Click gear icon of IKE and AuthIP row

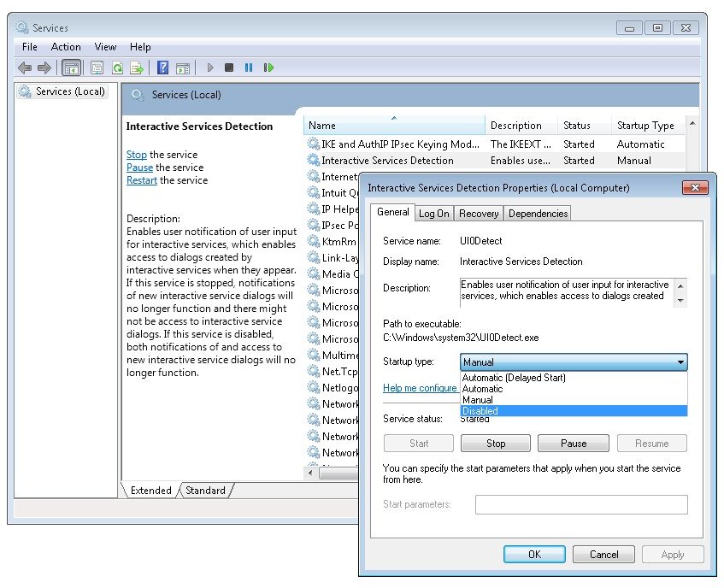coord(313,144)
